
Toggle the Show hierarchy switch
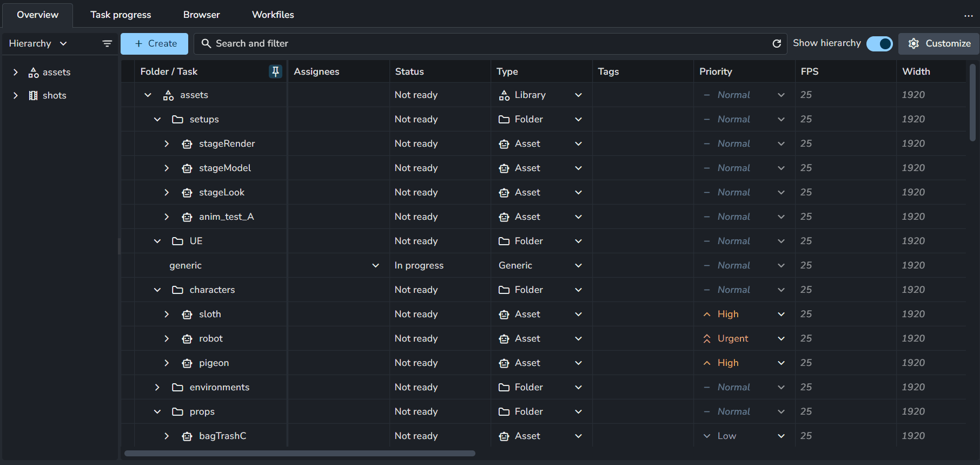pyautogui.click(x=879, y=43)
